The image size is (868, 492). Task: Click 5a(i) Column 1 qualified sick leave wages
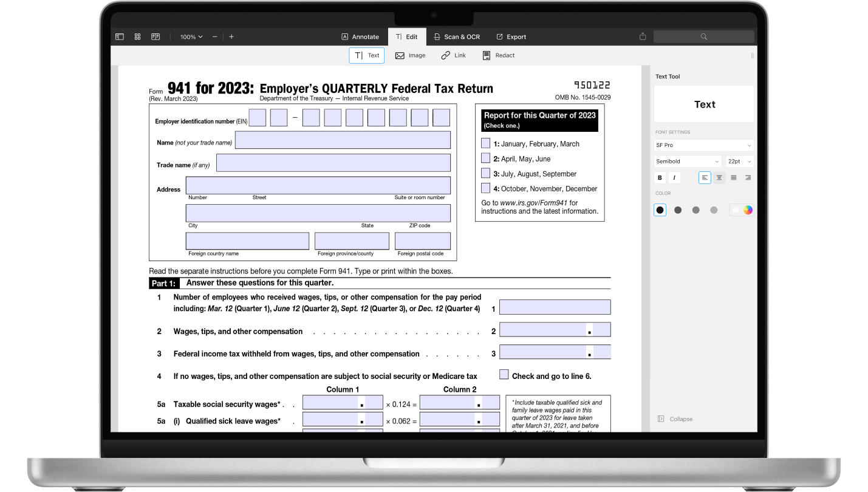[343, 419]
